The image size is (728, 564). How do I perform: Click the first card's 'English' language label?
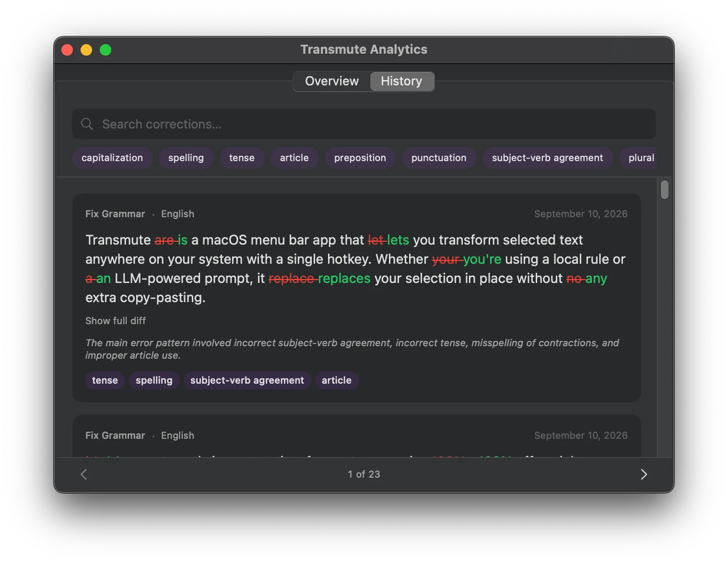click(x=177, y=214)
